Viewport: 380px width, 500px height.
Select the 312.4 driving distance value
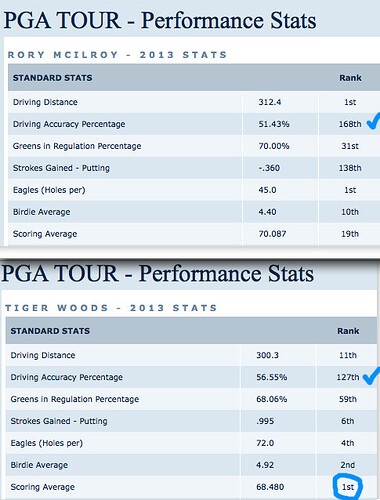coord(270,102)
